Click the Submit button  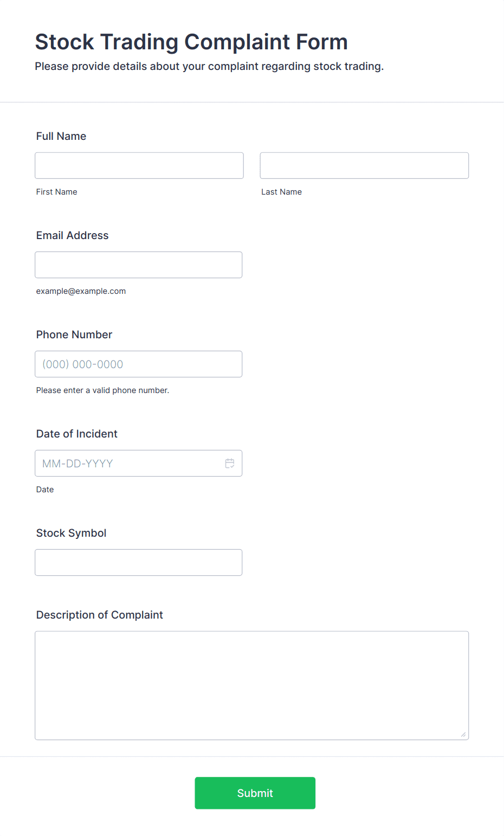(x=255, y=793)
